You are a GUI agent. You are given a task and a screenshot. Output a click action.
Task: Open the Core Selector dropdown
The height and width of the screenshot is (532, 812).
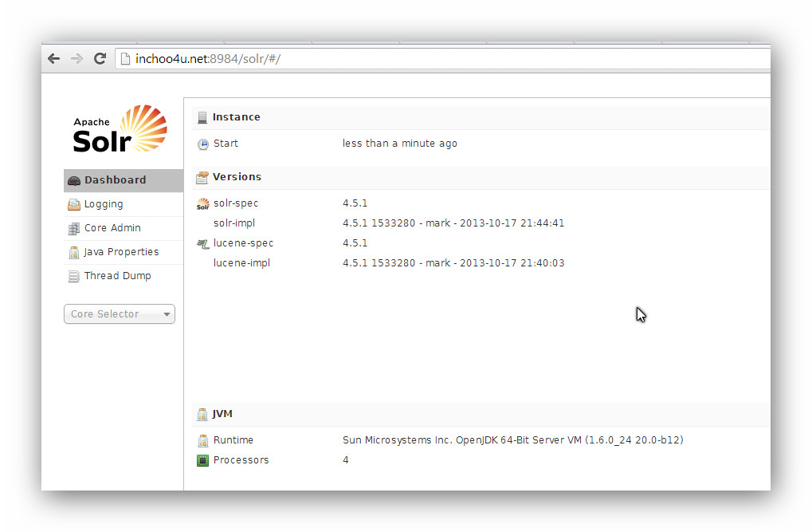click(112, 314)
